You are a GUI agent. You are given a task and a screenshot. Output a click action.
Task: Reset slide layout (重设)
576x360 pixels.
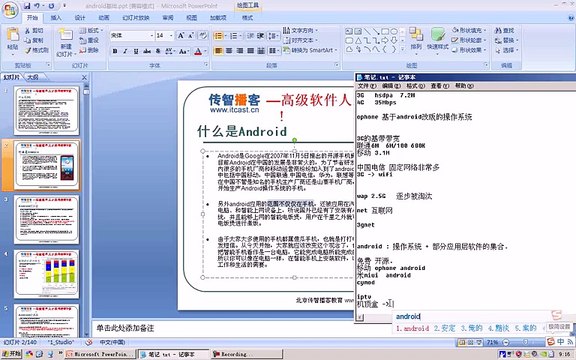89,40
